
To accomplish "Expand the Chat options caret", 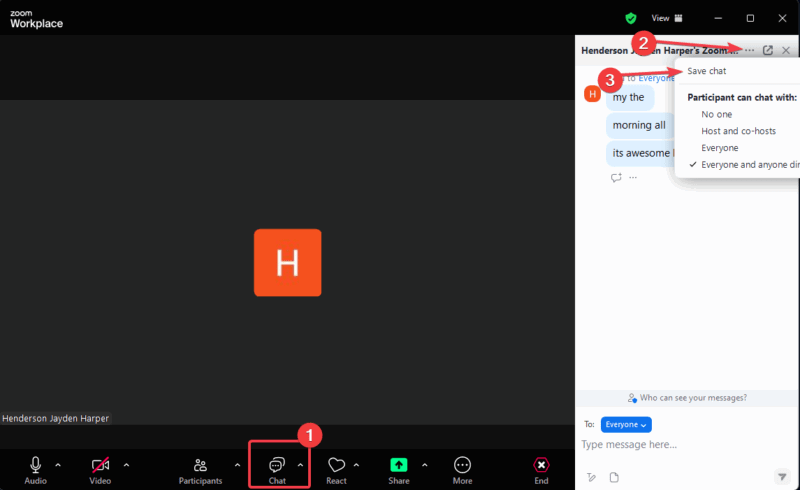I will pos(300,465).
